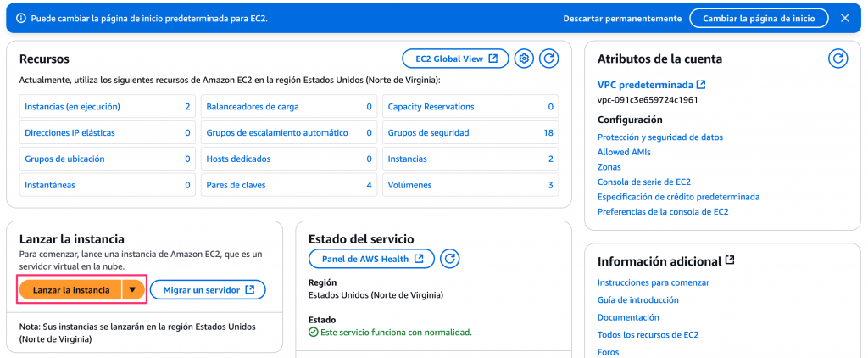
Task: Refresh the Estado del servicio panel
Action: [451, 259]
